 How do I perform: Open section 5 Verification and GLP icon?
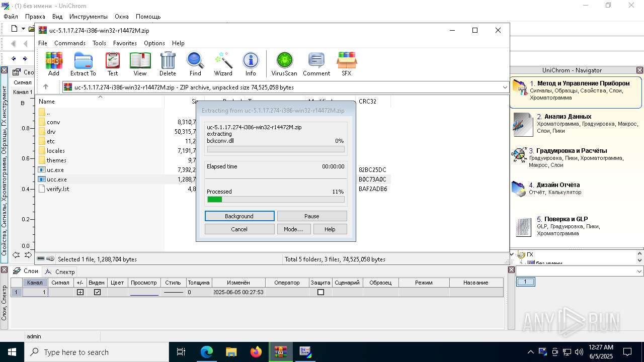524,227
